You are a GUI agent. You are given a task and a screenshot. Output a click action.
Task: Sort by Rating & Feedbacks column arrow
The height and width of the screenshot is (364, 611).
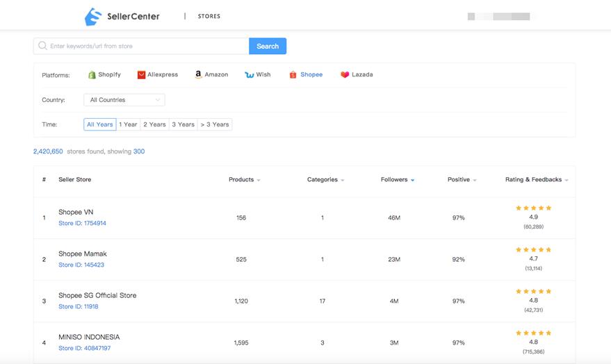coord(567,180)
